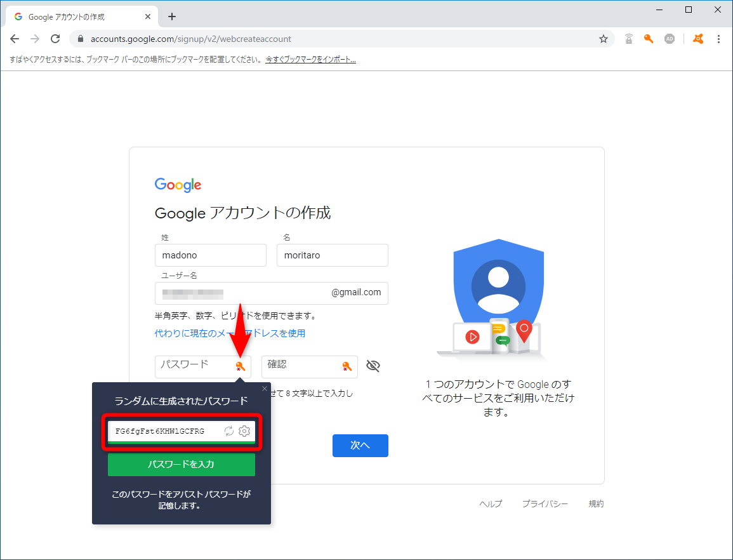The image size is (733, 560).
Task: Open the Avast Passwords key extension icon
Action: (x=648, y=39)
